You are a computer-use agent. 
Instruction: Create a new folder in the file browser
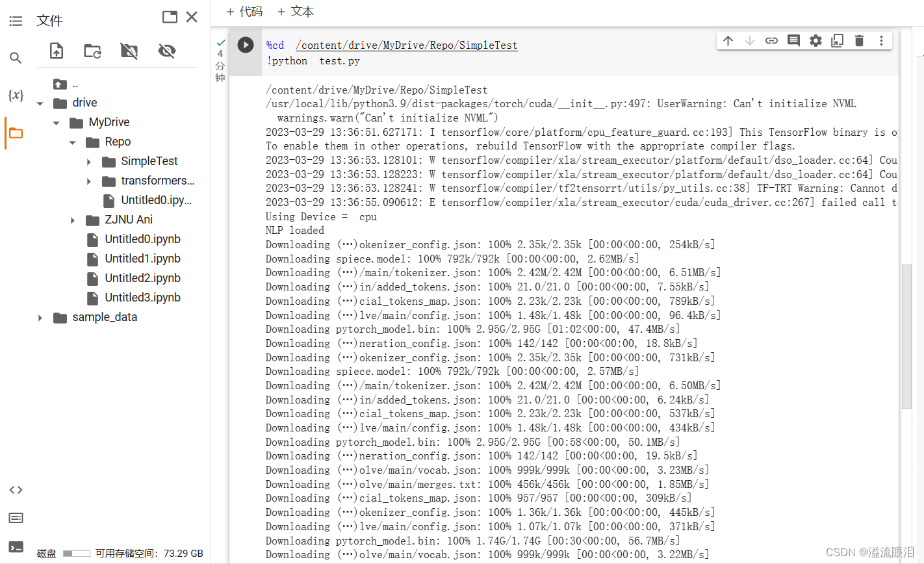[x=92, y=51]
